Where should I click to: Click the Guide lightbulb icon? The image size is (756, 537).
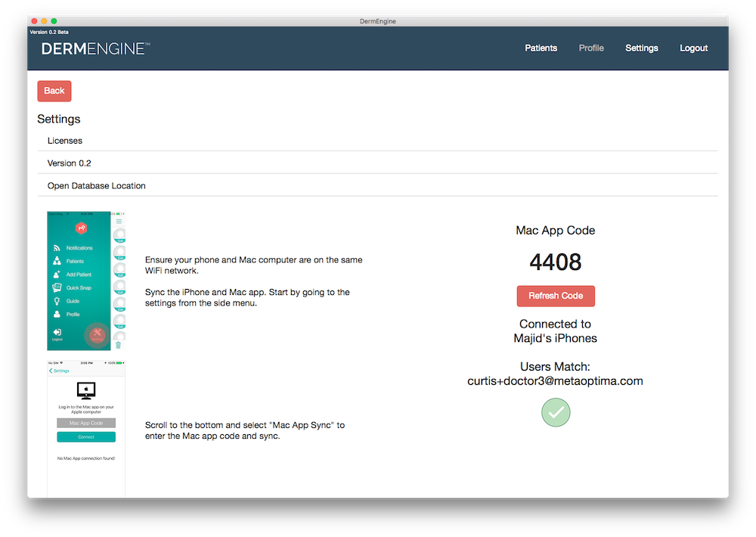[x=57, y=301]
